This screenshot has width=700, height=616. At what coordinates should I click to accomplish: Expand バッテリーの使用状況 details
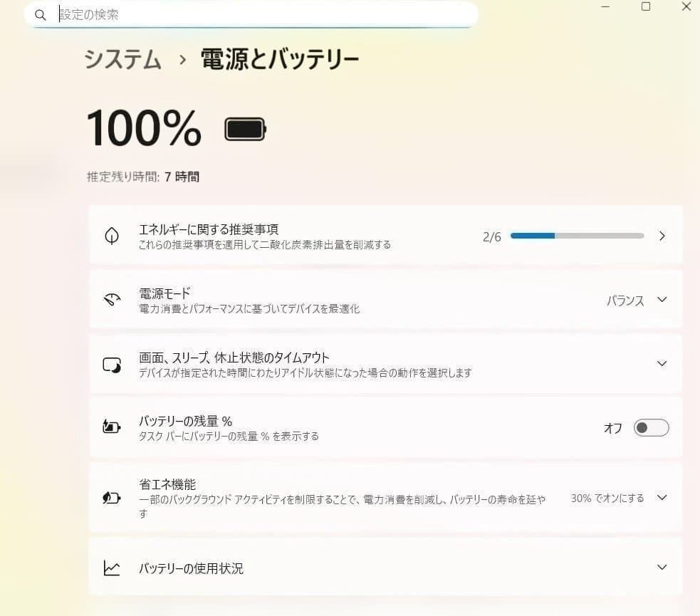(x=662, y=568)
